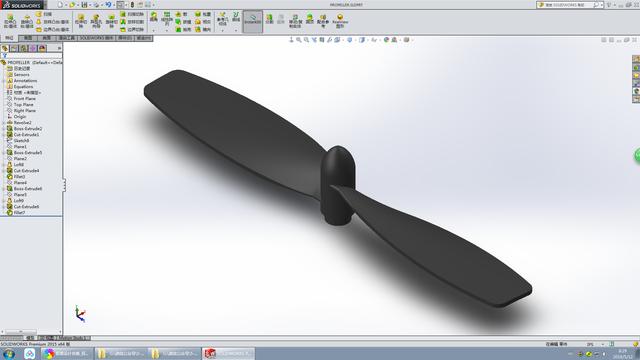Switch to the 草图 Sketch ribbon tab

pos(28,38)
